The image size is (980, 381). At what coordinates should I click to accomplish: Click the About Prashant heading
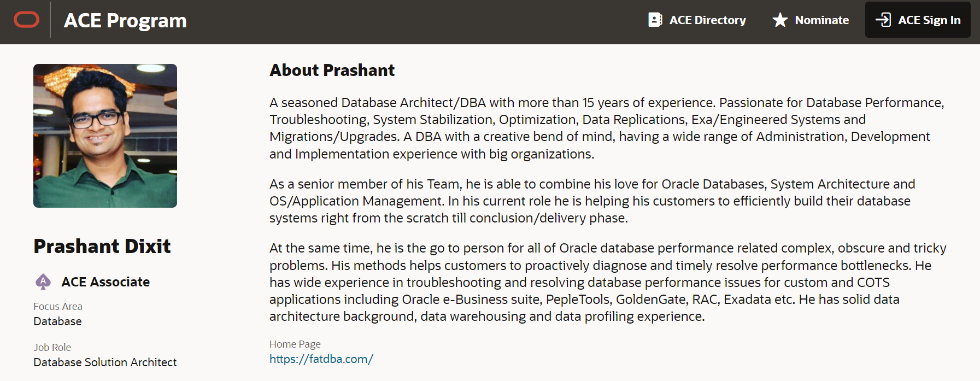point(332,71)
